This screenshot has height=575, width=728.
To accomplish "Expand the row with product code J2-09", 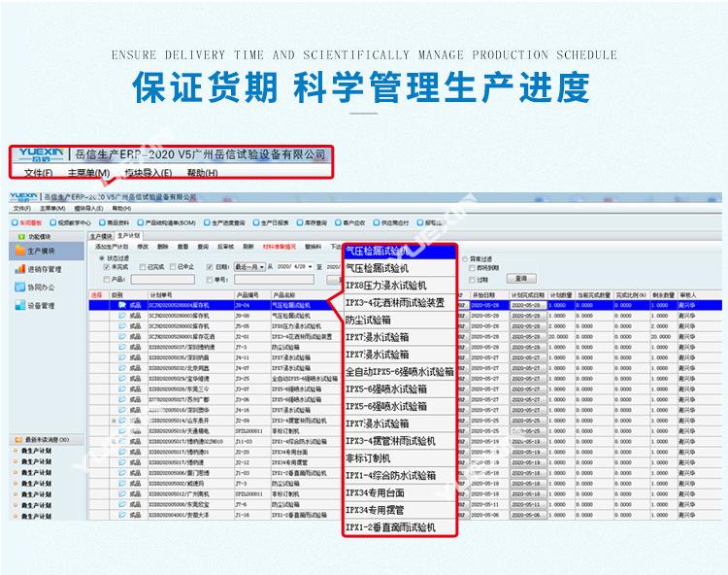I will click(114, 421).
